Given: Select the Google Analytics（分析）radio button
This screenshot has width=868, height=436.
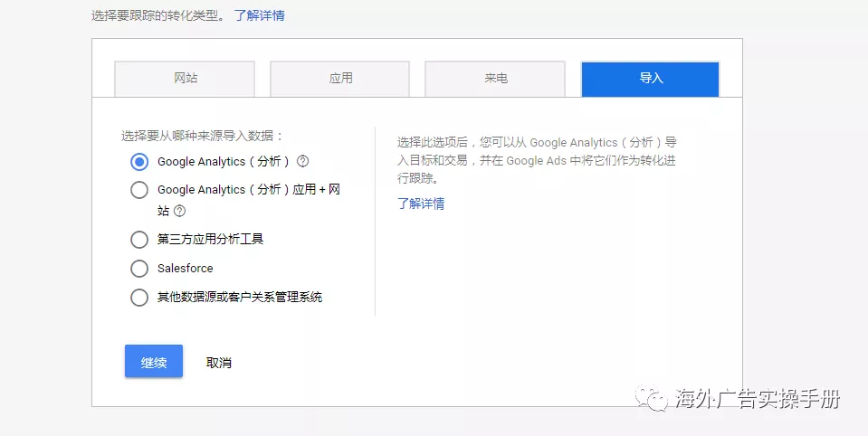Looking at the screenshot, I should [x=139, y=162].
